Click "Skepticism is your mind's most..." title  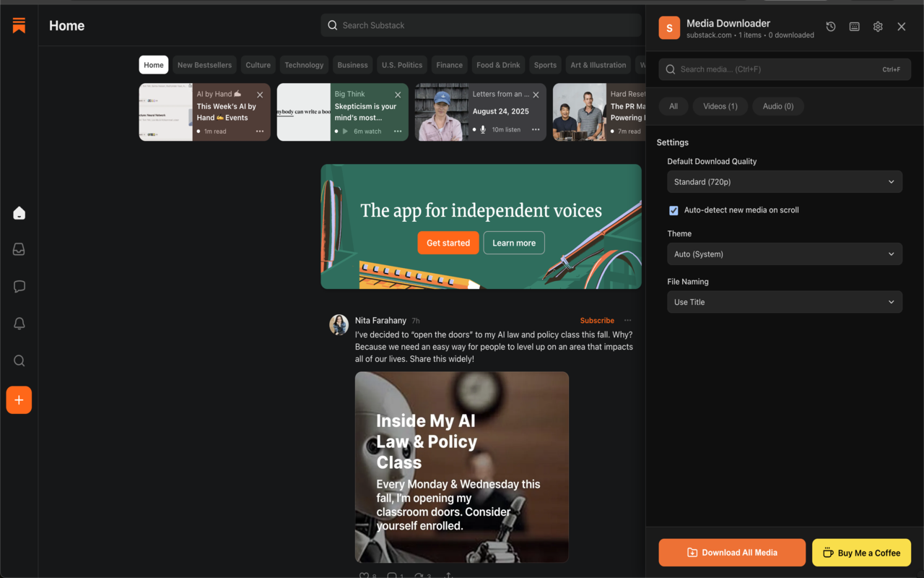click(x=365, y=112)
